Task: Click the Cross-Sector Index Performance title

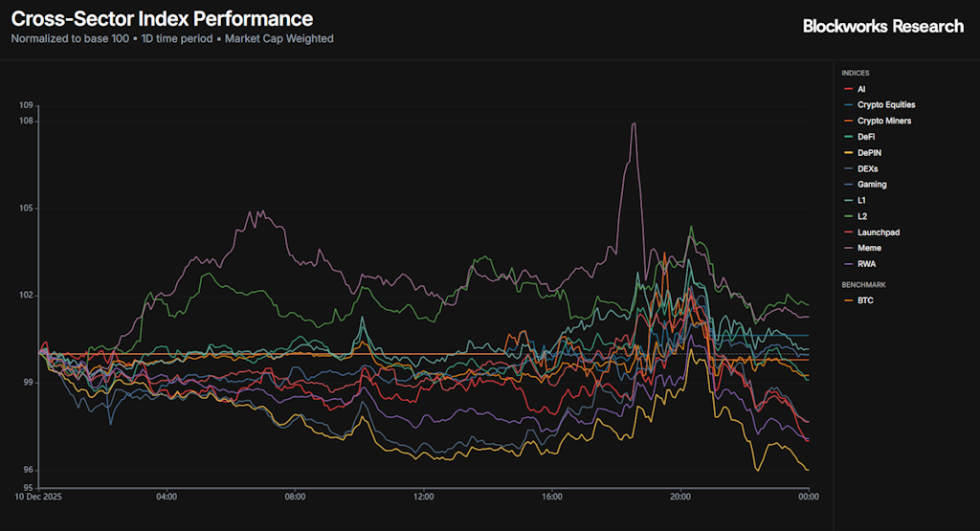Action: click(162, 18)
